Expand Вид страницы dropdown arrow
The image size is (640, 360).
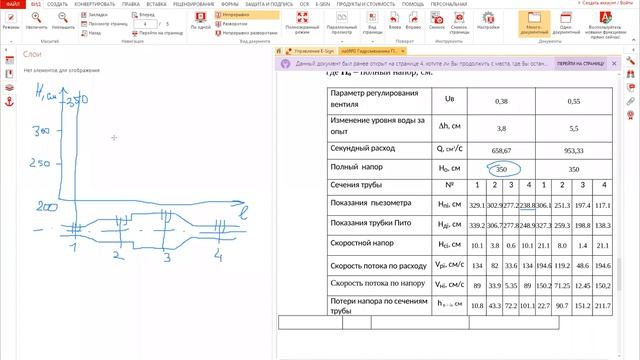point(372,41)
